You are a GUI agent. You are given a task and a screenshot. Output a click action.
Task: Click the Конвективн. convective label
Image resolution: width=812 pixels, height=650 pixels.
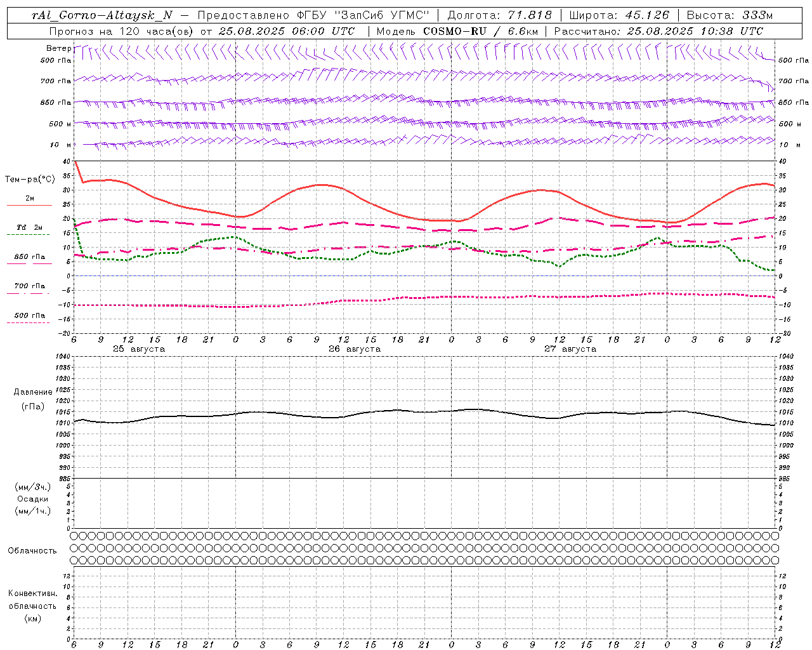click(32, 594)
